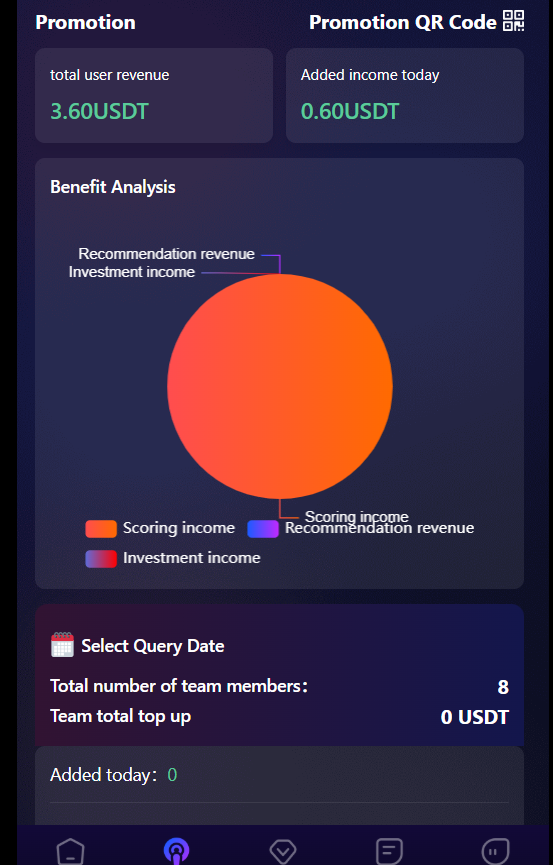
Task: Click the Recommendation revenue label above pie
Action: 167,254
